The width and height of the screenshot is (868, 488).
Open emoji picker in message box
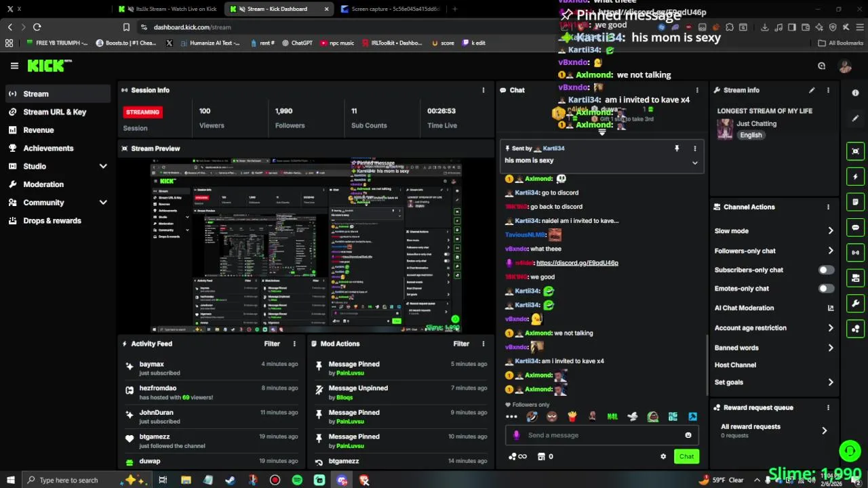click(688, 435)
